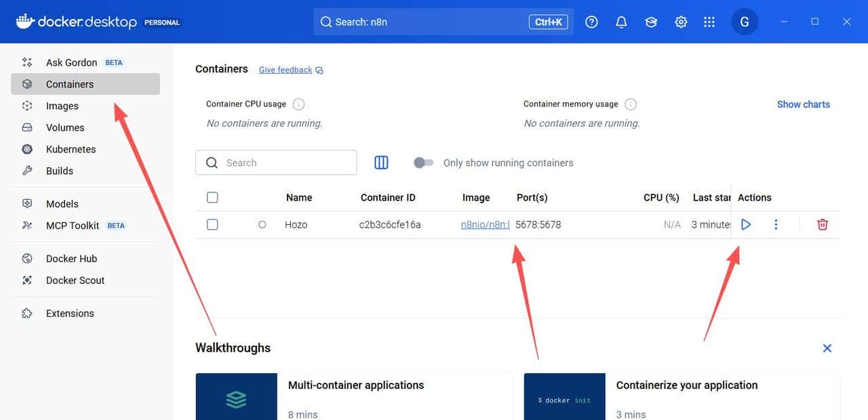The width and height of the screenshot is (868, 420).
Task: Click the help question mark icon
Action: pos(591,22)
